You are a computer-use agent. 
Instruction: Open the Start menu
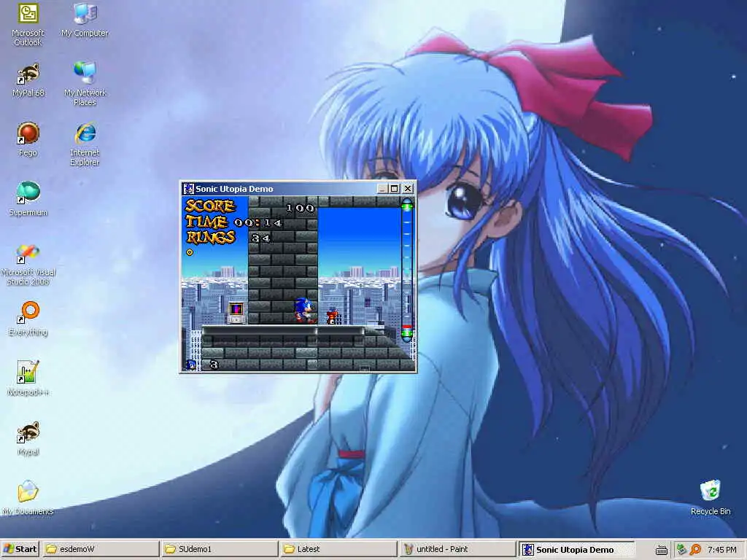(x=20, y=549)
